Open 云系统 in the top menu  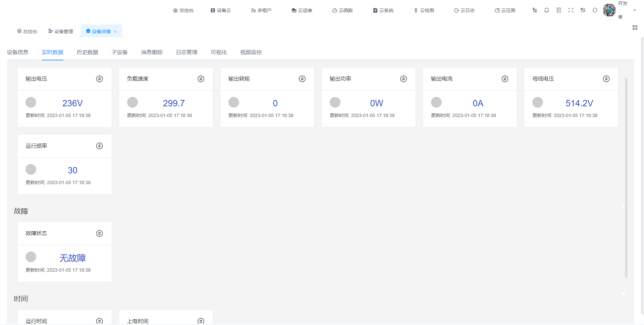[383, 10]
